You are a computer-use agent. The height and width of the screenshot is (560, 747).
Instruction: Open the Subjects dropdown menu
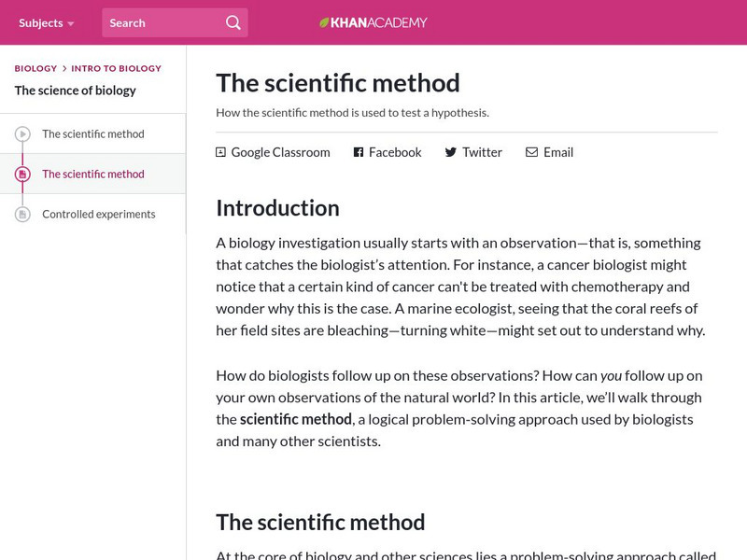tap(42, 22)
